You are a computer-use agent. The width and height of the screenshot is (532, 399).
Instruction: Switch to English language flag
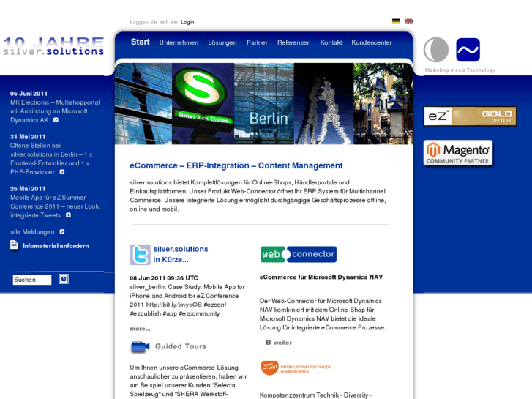[x=409, y=21]
